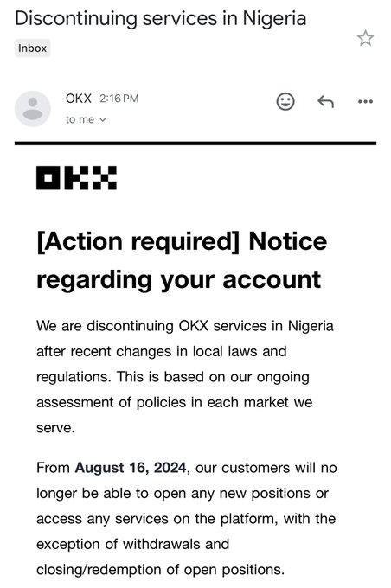The height and width of the screenshot is (588, 391).
Task: Tap the black divider line under header
Action: click(x=195, y=143)
